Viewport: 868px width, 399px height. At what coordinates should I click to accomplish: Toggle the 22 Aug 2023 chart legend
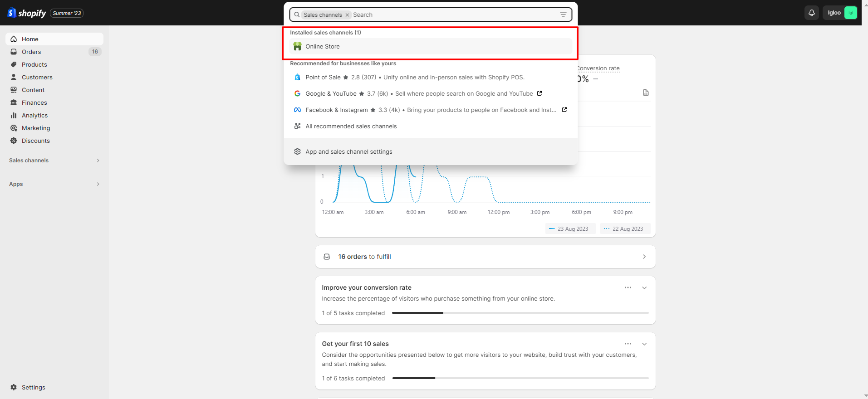pos(625,229)
